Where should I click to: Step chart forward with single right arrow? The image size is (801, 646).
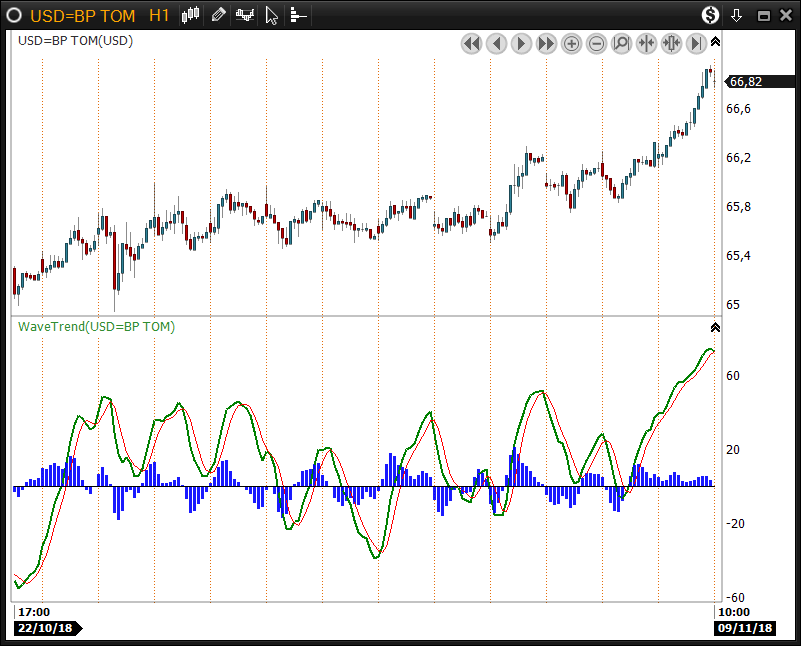(x=521, y=43)
